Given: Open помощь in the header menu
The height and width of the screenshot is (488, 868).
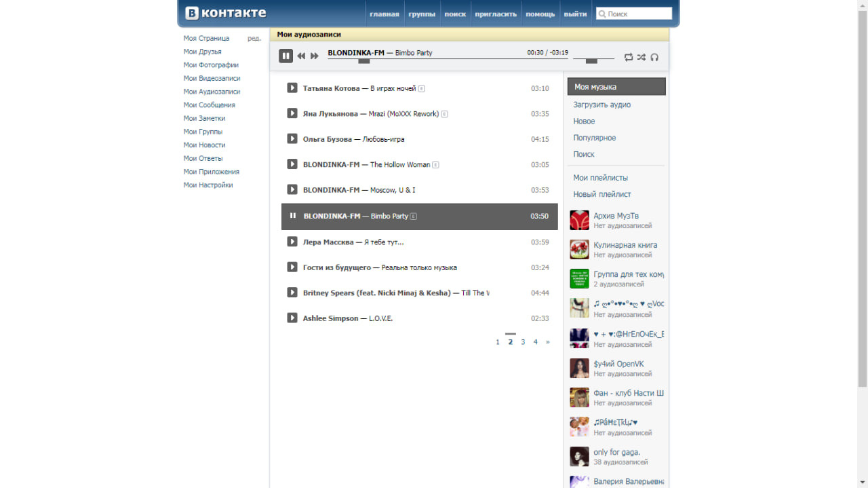Looking at the screenshot, I should click(540, 14).
